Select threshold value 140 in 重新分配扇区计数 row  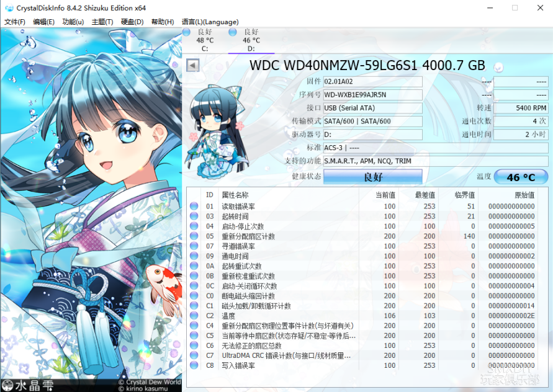[469, 236]
